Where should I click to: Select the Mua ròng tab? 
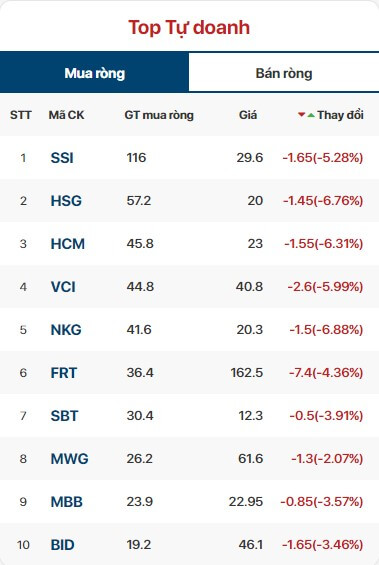tap(94, 72)
